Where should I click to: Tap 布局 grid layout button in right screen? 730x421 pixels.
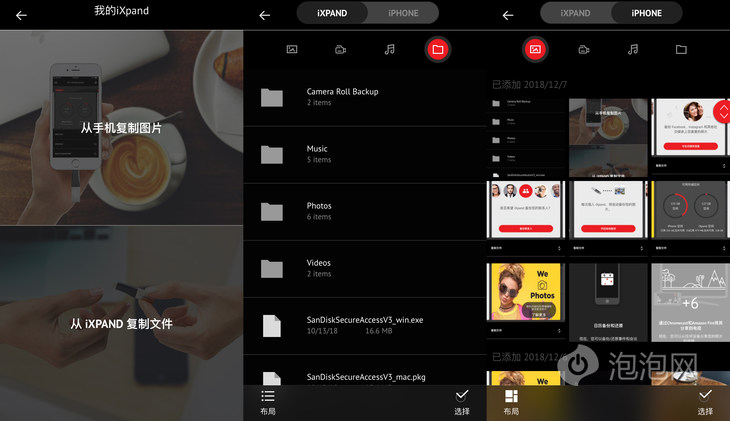coord(511,402)
